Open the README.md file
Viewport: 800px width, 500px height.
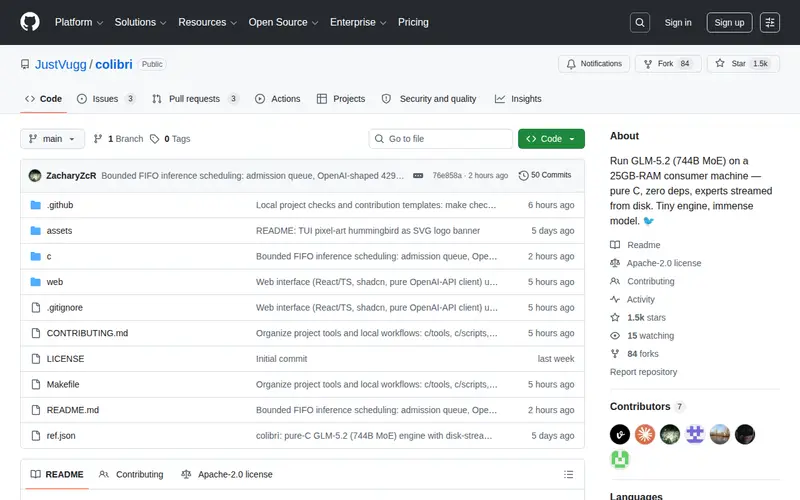point(73,410)
